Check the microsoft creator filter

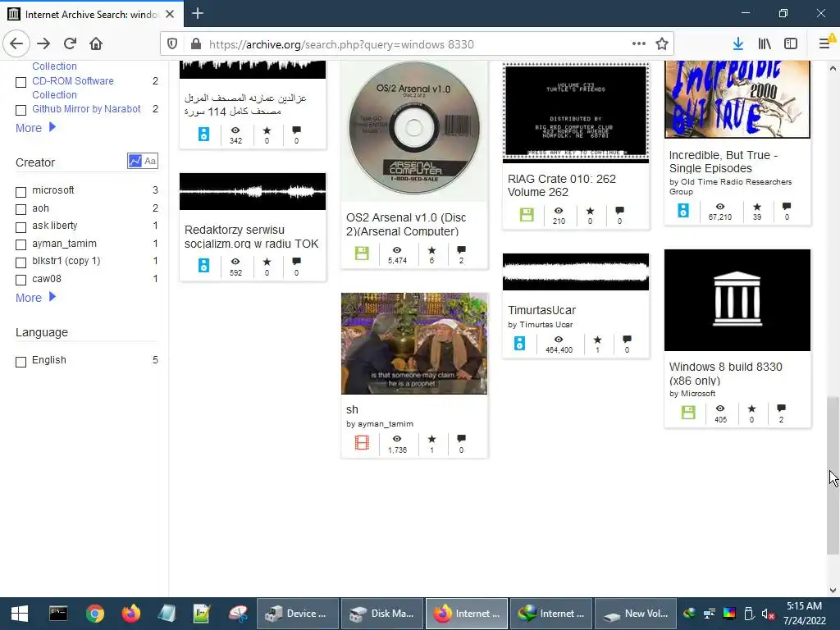click(x=21, y=192)
